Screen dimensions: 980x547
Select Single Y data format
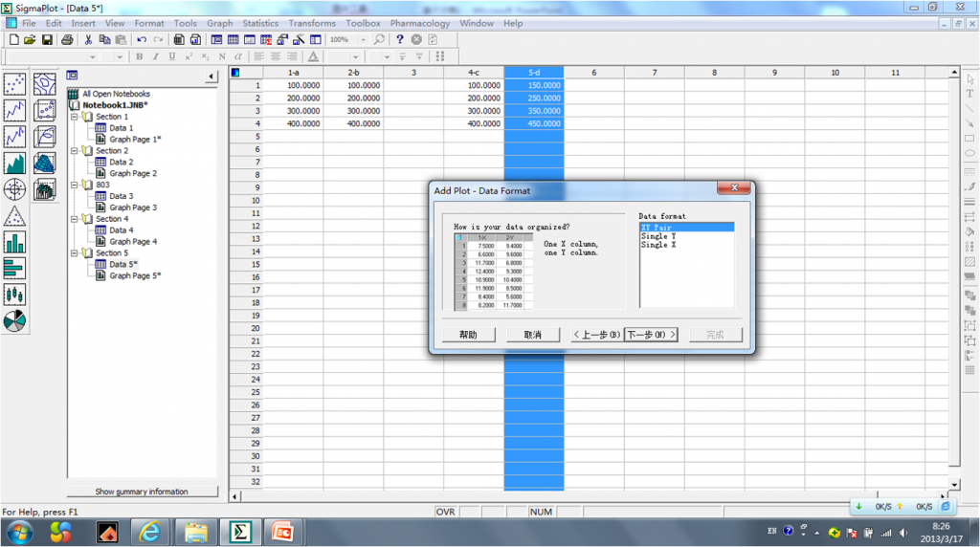tap(658, 236)
